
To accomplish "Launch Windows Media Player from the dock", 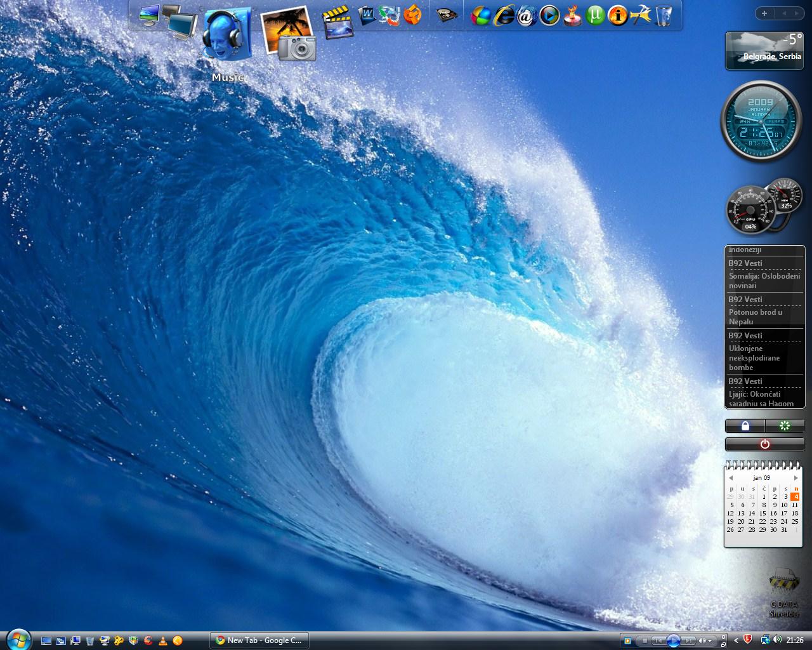I will [549, 15].
